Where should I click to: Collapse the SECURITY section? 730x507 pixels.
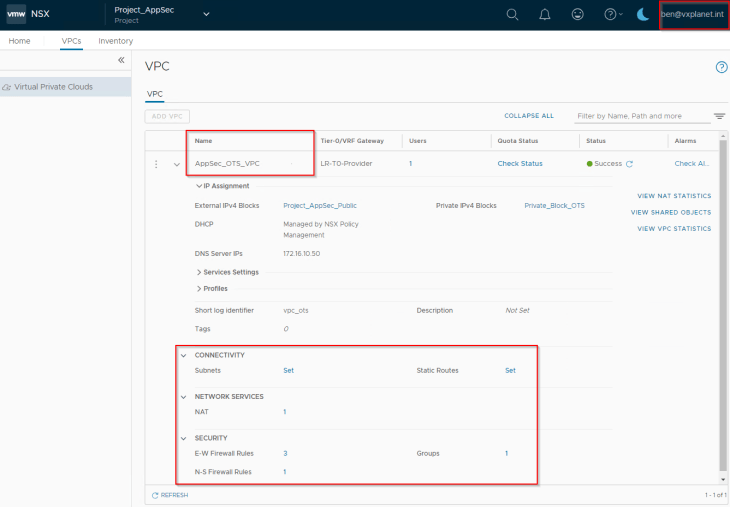click(x=183, y=438)
